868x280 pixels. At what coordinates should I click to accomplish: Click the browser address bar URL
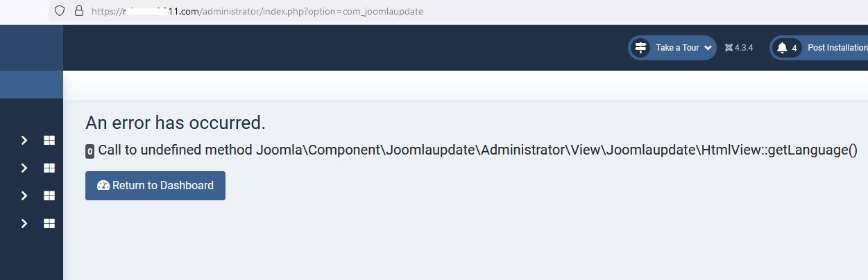click(257, 11)
